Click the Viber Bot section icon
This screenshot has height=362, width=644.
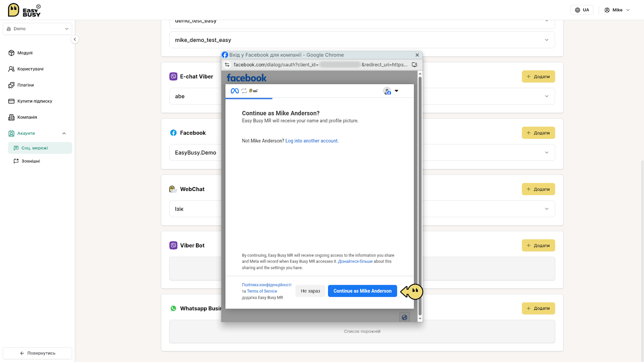tap(173, 245)
